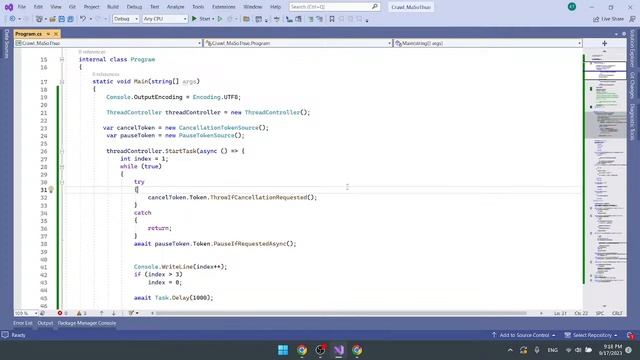Screen dimensions: 640x360
Task: Click the Undo toolbar icon
Action: (x=83, y=19)
